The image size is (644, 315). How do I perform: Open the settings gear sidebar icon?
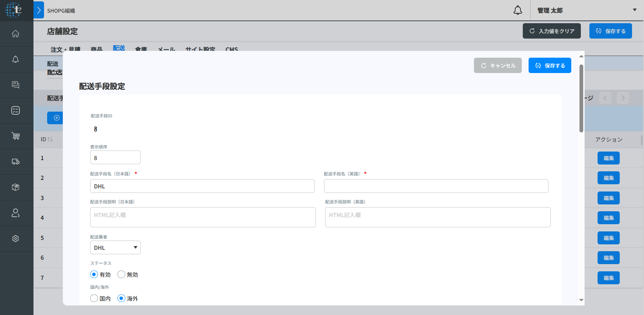pyautogui.click(x=15, y=239)
